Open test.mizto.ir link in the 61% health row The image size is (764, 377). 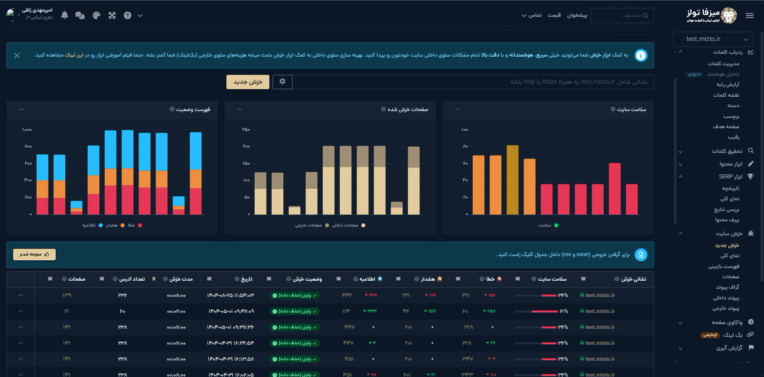click(x=600, y=311)
